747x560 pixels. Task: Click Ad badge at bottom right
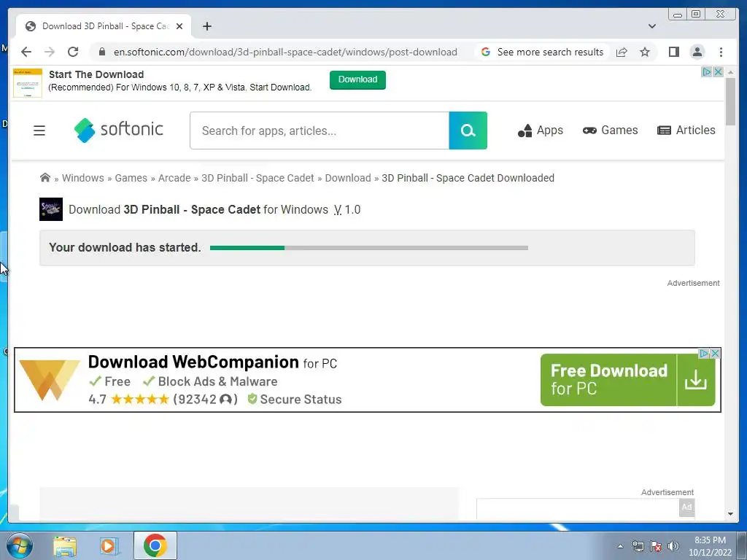[x=686, y=507]
